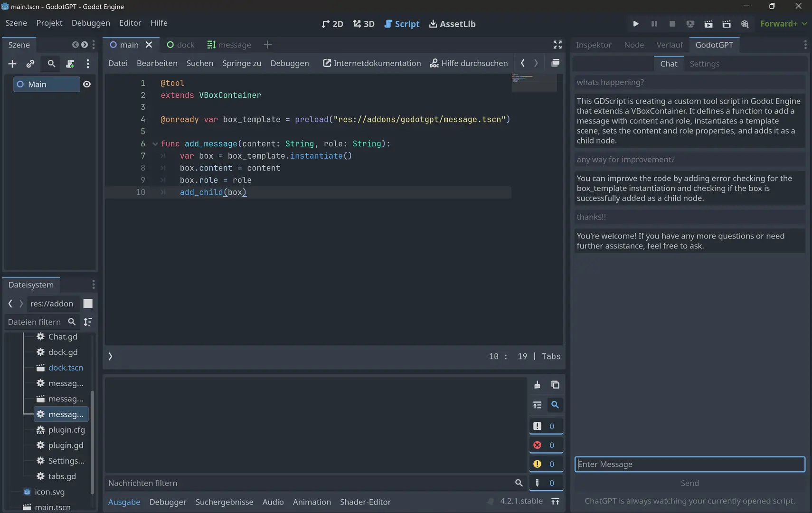Screen dimensions: 812x513
Task: Clear the output log
Action: click(x=537, y=385)
